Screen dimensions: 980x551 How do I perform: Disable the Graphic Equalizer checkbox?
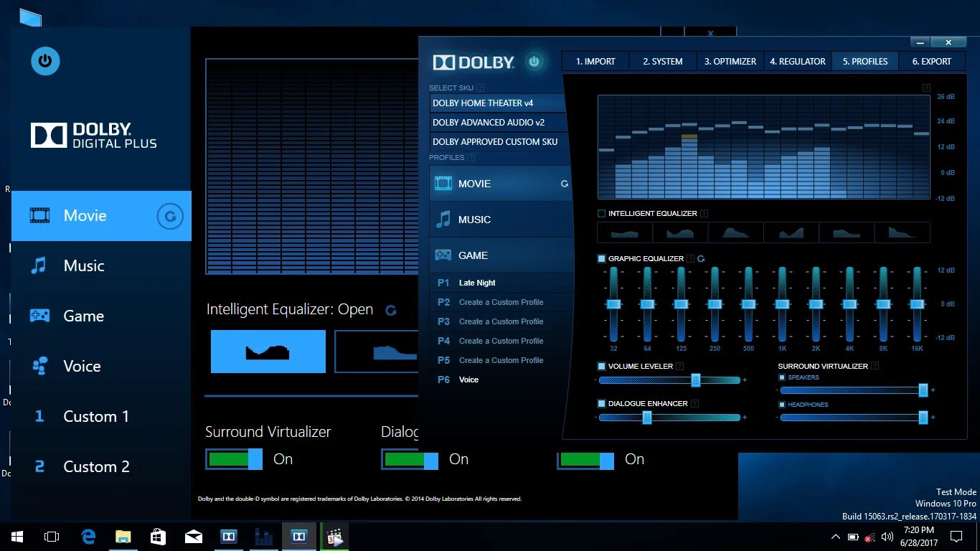tap(601, 258)
